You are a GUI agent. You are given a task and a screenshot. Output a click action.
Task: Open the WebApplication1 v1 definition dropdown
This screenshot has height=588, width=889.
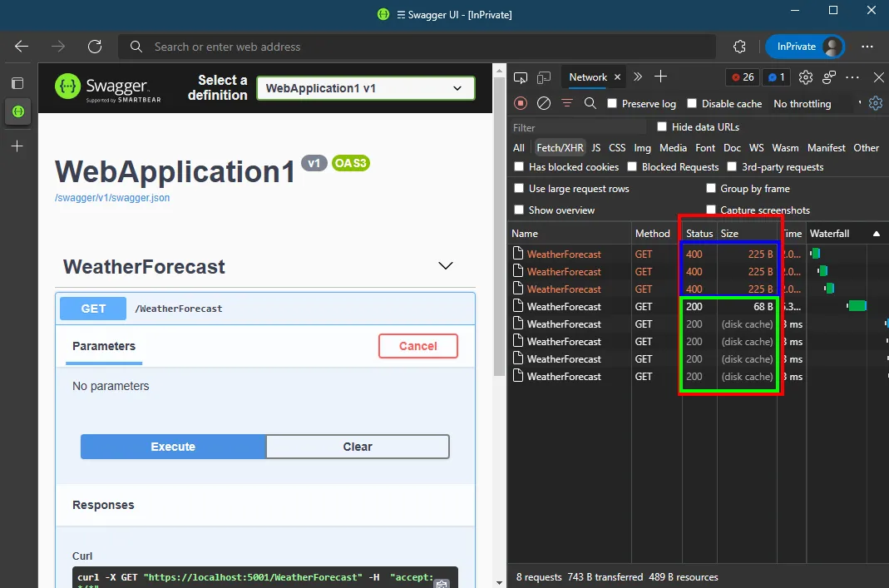pos(366,88)
